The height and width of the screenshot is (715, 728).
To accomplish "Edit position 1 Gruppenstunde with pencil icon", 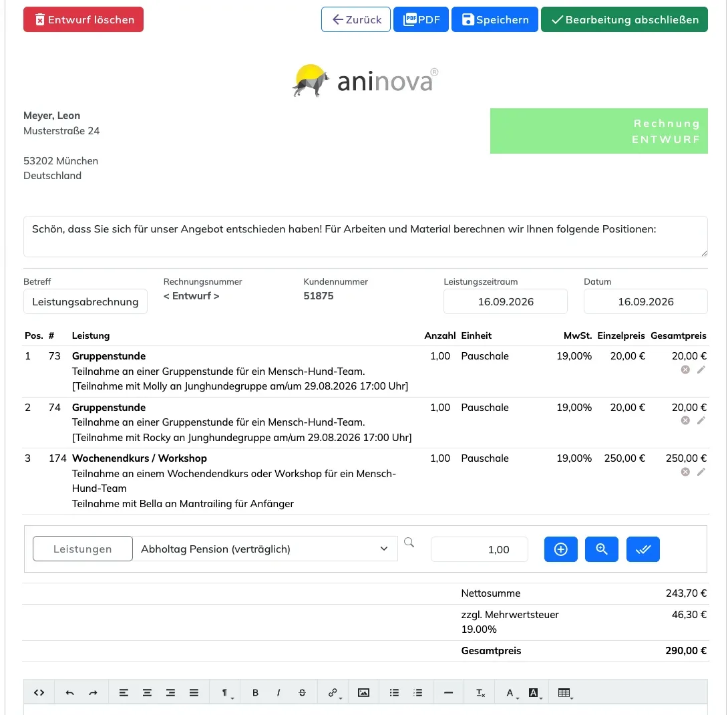I will click(x=701, y=370).
